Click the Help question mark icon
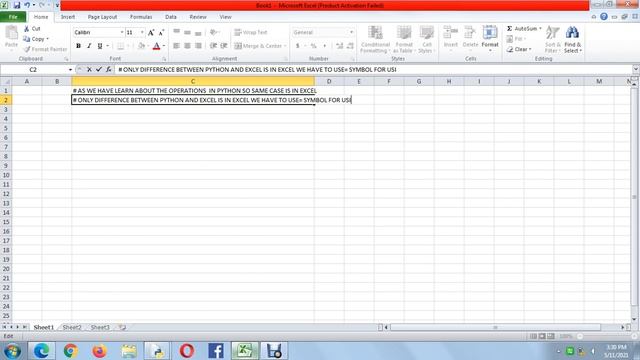 [x=604, y=17]
